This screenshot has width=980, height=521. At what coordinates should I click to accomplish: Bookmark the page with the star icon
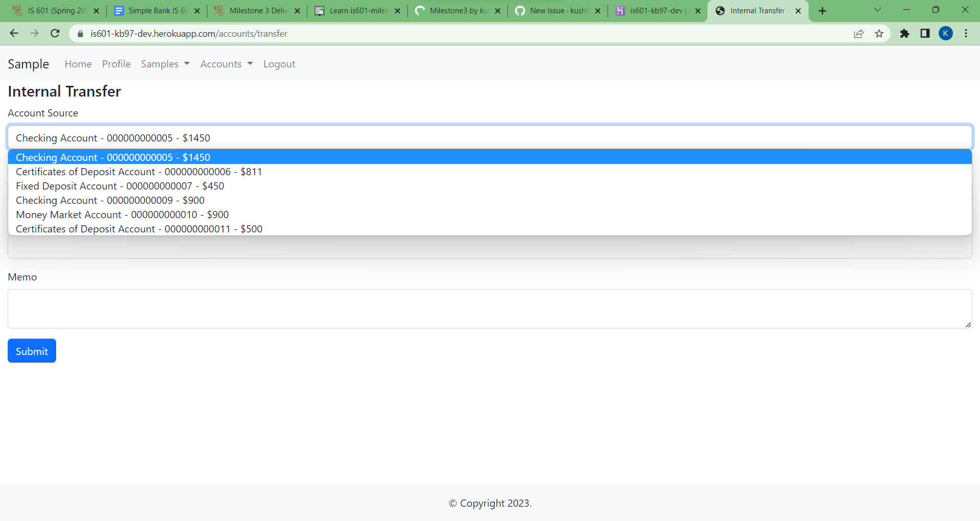pyautogui.click(x=879, y=34)
